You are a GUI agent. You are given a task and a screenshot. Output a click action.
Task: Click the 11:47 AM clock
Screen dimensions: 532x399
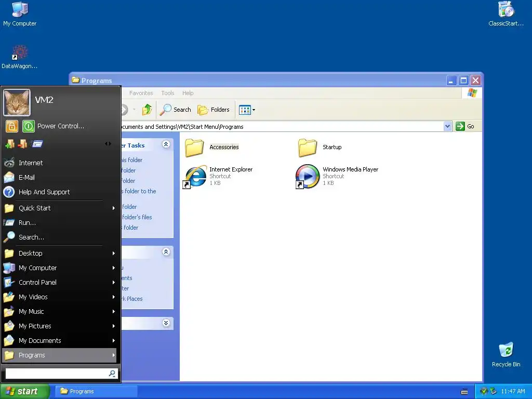pyautogui.click(x=513, y=392)
